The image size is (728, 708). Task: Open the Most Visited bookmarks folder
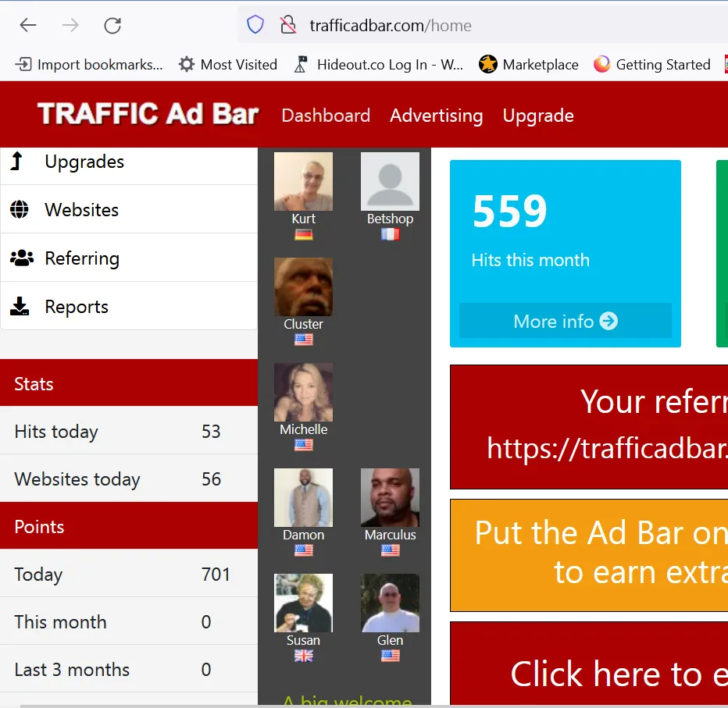(228, 65)
